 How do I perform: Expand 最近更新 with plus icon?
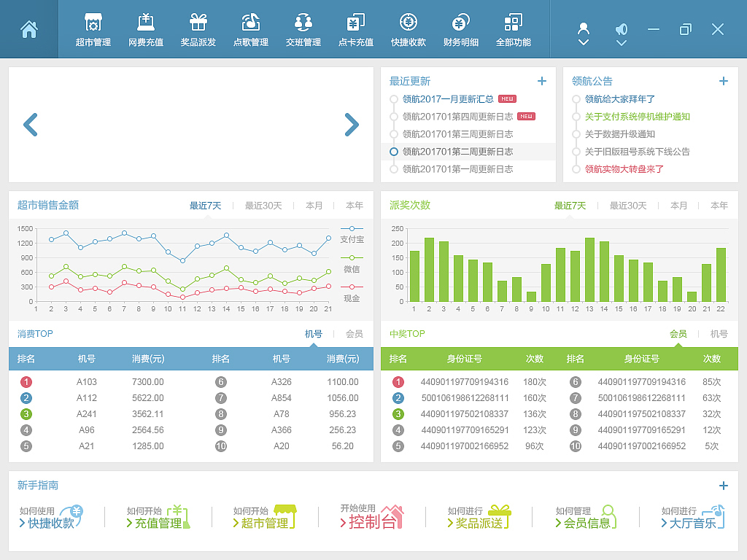[x=542, y=81]
